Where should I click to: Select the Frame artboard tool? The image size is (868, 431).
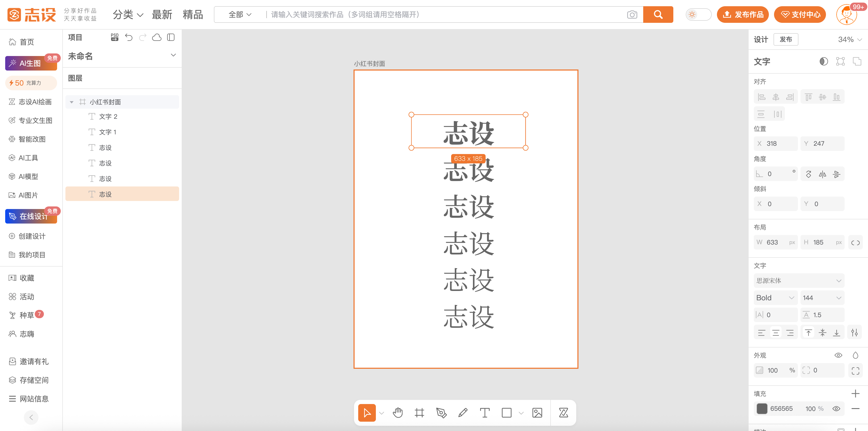[x=419, y=413]
